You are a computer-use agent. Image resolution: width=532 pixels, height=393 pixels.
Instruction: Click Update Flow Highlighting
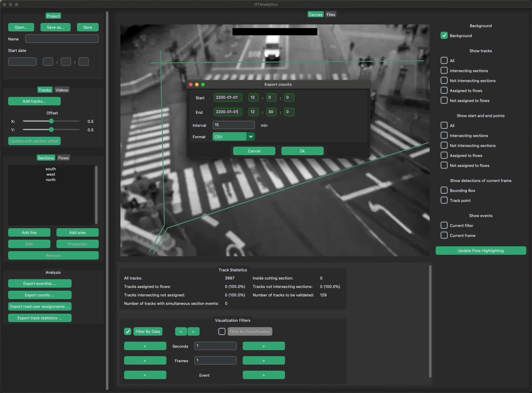(x=480, y=251)
